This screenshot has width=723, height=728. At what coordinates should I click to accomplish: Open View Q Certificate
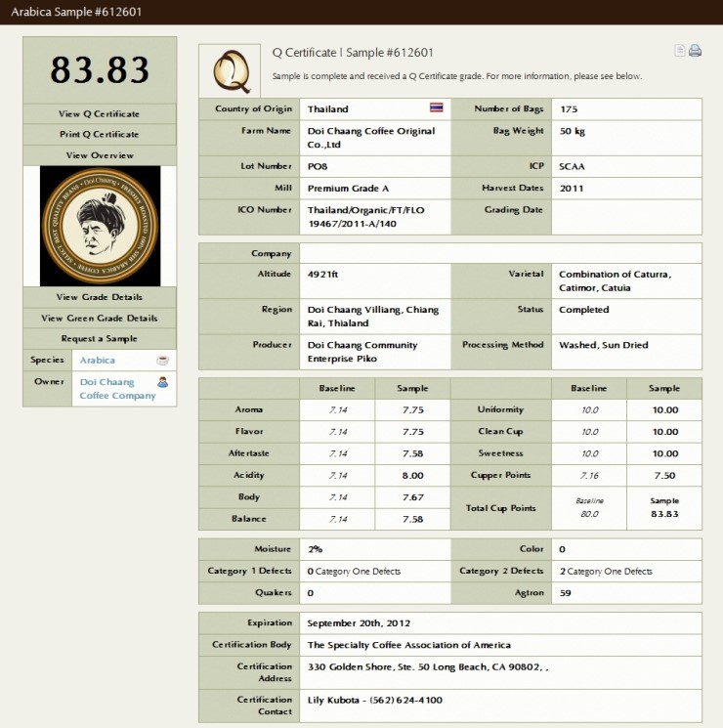pos(100,113)
